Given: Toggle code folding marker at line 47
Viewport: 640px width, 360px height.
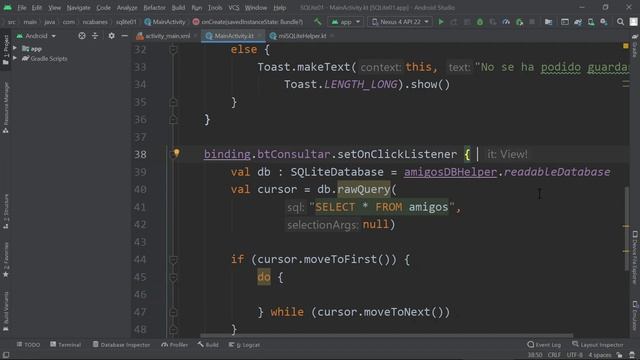Looking at the screenshot, I should coord(173,312).
